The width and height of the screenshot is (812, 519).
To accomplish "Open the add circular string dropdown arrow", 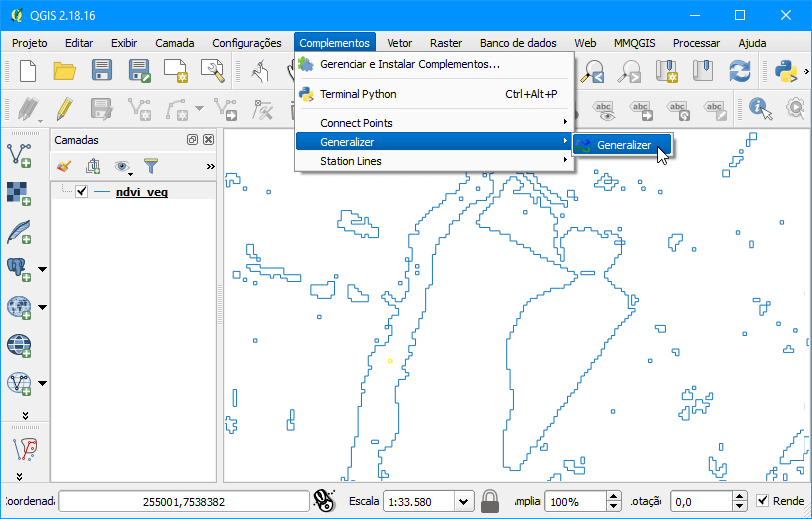I will (199, 108).
